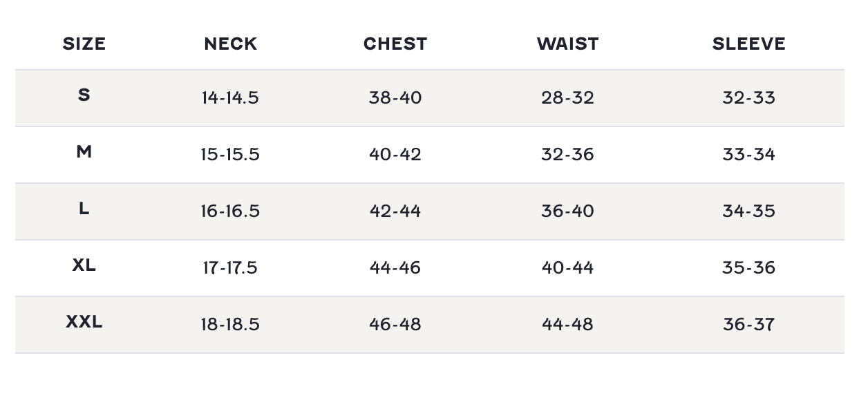868x398 pixels.
Task: Click waist measurement 44-48
Action: (567, 325)
